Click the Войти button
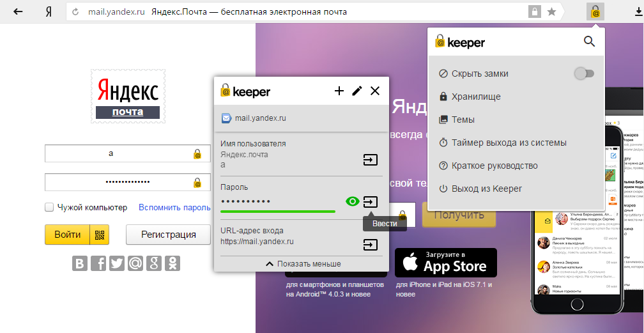This screenshot has height=333, width=644. (68, 235)
